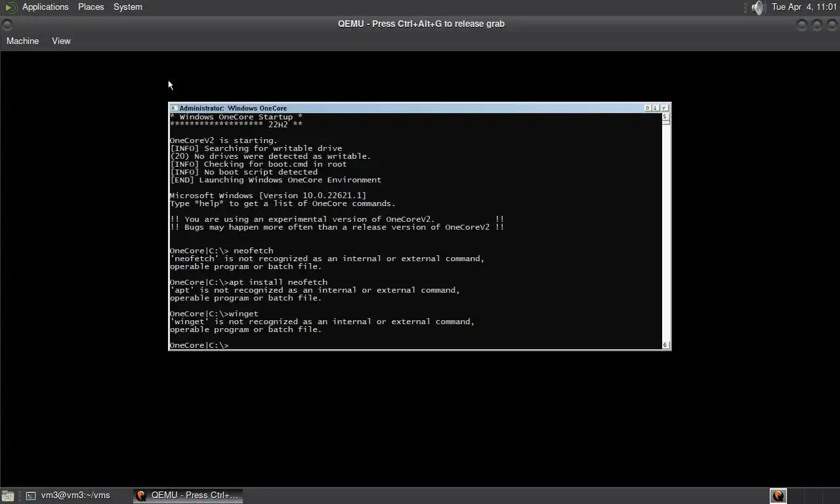
Task: Click the MATE logo icon in top panel
Action: 11,7
